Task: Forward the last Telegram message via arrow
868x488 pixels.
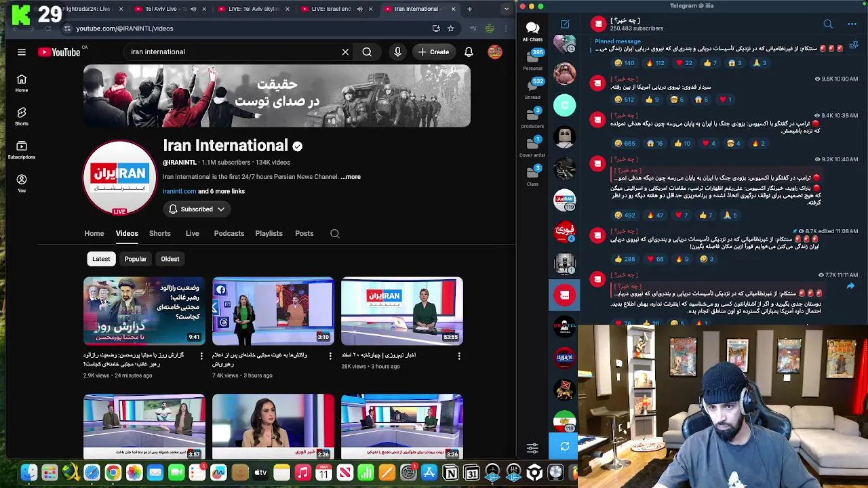Action: (x=850, y=287)
